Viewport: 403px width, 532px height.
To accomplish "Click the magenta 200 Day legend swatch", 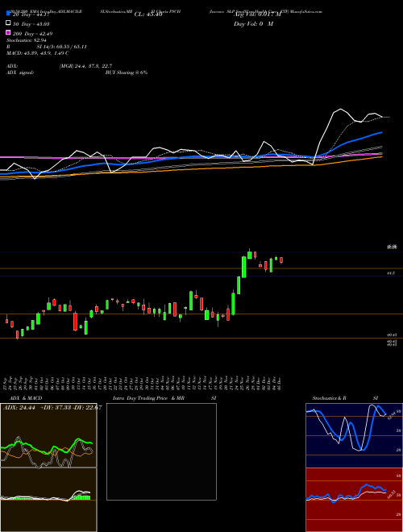I will (x=8, y=32).
